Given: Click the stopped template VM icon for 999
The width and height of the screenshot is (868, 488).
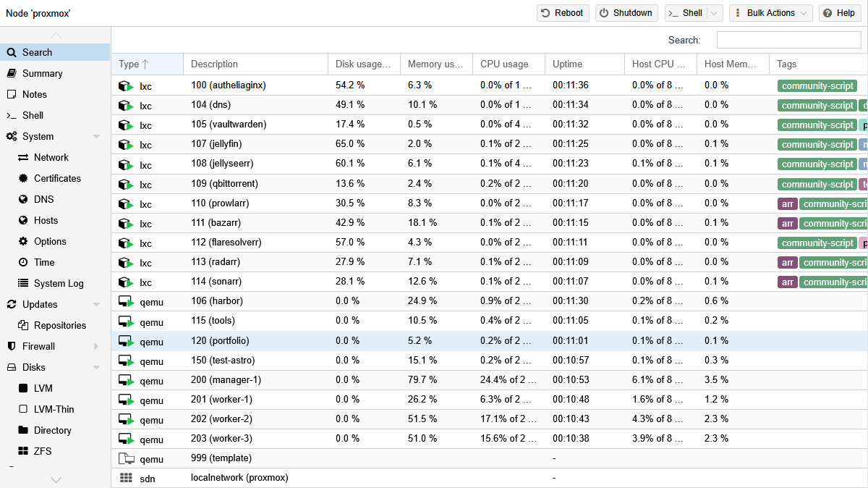Looking at the screenshot, I should point(126,458).
